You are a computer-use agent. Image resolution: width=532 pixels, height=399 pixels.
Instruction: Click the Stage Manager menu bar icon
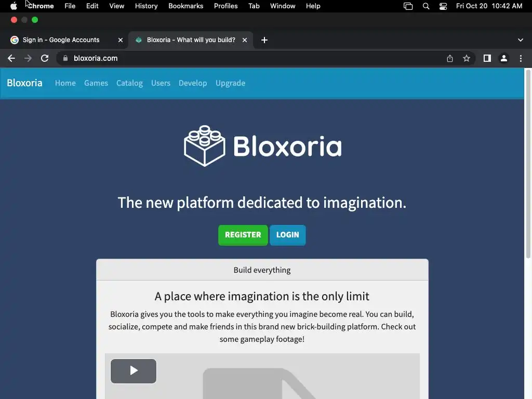(408, 6)
